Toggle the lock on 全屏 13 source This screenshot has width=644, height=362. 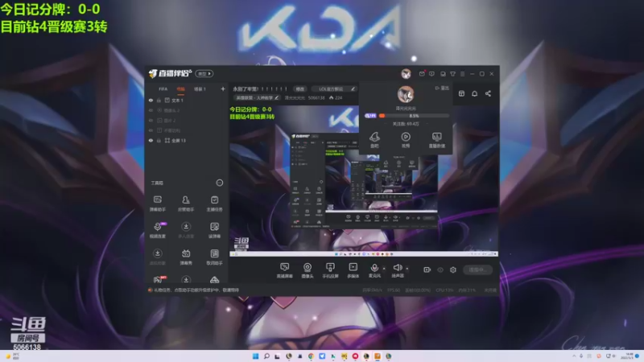[x=159, y=140]
